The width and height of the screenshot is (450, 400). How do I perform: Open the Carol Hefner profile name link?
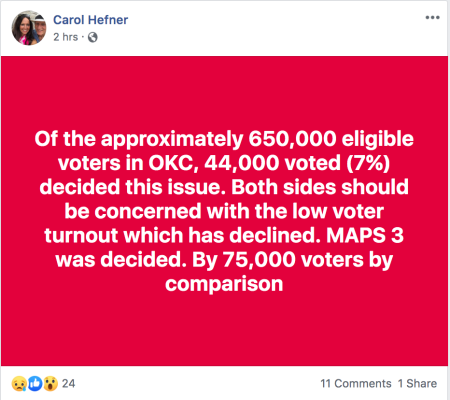[x=90, y=20]
